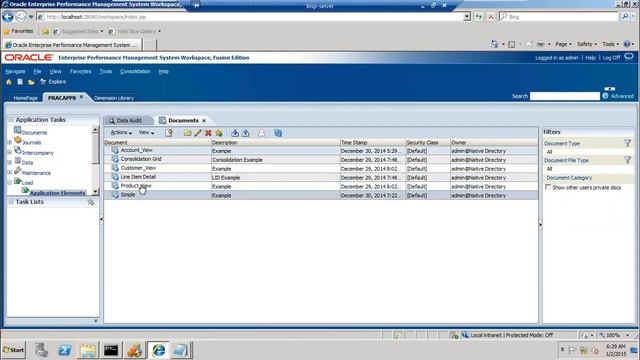Click the Task Lists refresh icon
The image size is (640, 360).
pyautogui.click(x=91, y=202)
